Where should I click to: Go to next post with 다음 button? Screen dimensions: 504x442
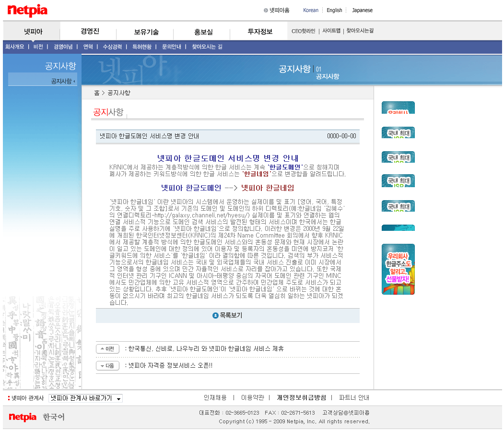107,366
